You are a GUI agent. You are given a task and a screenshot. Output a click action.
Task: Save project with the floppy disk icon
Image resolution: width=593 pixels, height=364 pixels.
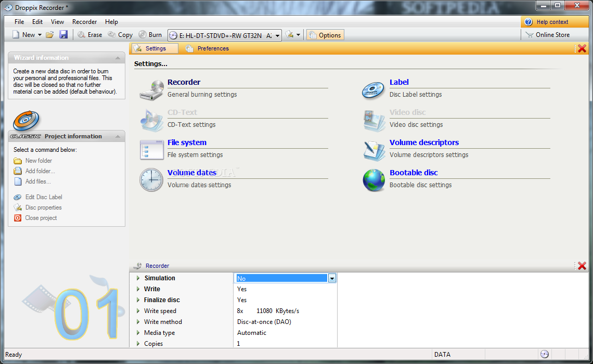tap(63, 35)
